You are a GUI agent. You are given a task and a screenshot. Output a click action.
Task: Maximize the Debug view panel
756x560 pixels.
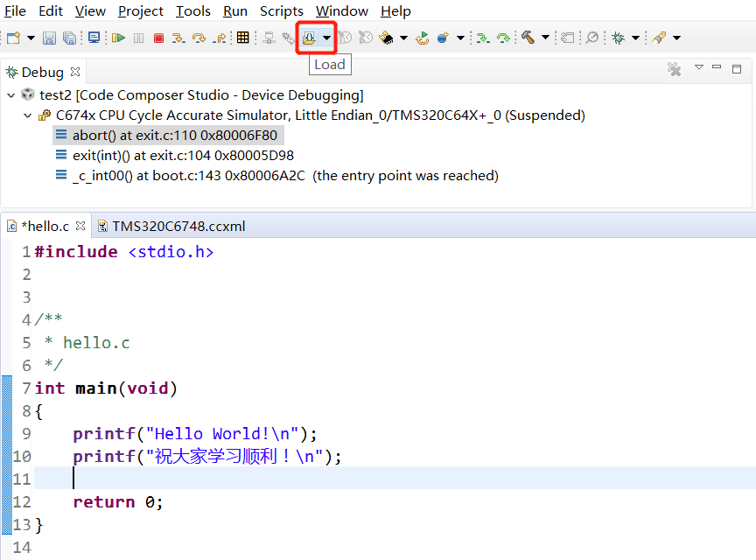point(737,69)
